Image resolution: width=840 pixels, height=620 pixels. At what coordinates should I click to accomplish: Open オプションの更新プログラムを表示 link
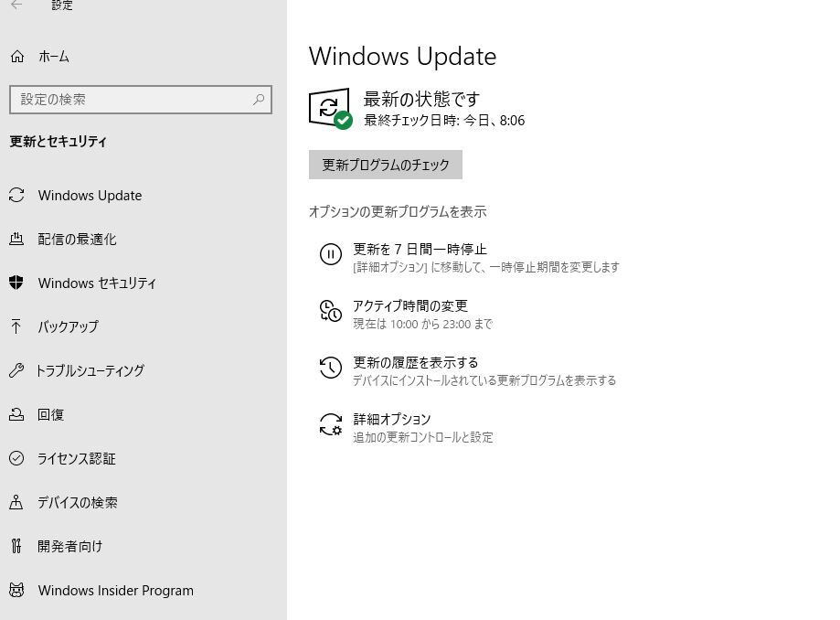tap(398, 211)
